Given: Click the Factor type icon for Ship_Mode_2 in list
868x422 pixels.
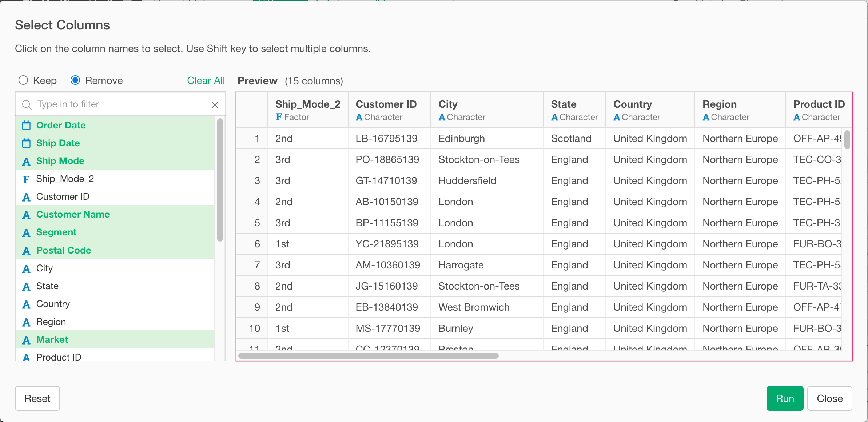Looking at the screenshot, I should click(26, 179).
